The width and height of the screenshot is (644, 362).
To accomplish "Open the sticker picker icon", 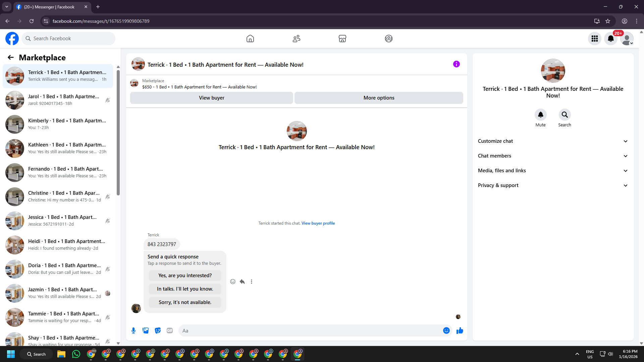I will pos(158,330).
